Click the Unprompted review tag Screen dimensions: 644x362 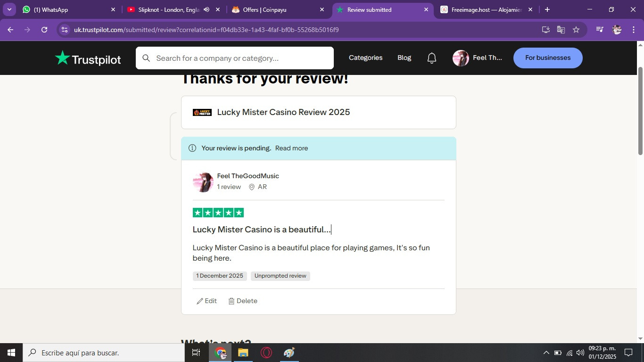point(281,276)
